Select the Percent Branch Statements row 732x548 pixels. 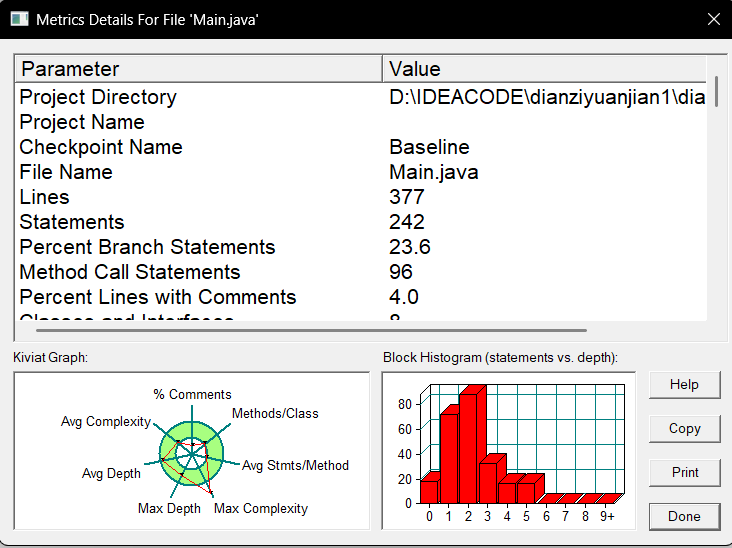(360, 247)
